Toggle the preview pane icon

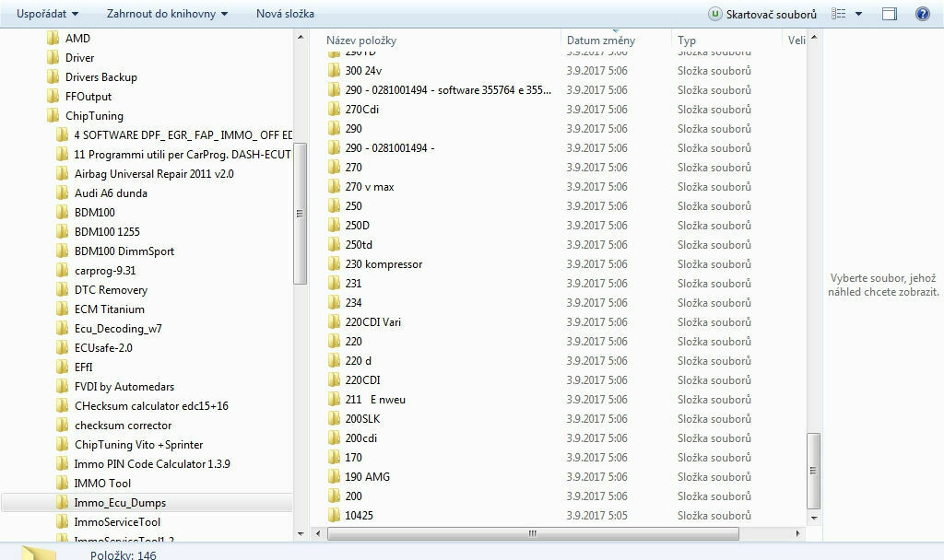point(890,14)
